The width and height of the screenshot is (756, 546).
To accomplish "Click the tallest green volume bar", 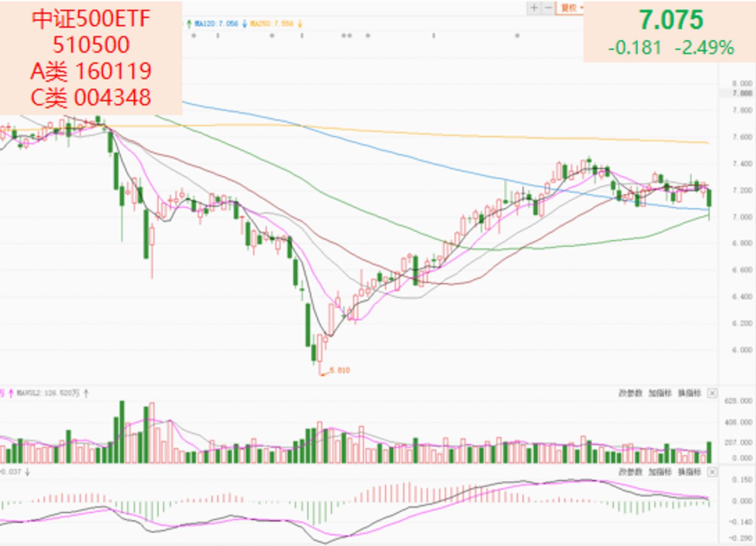I will 122,432.
